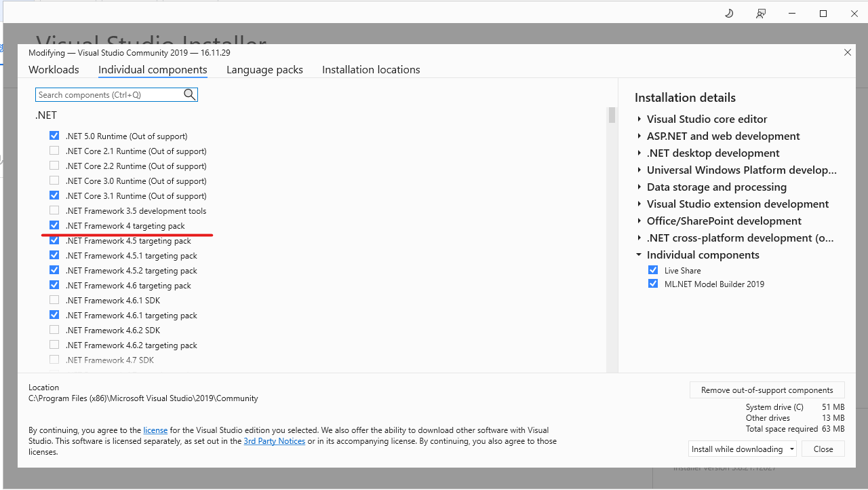Expand .NET cross-platform development details
The height and width of the screenshot is (490, 868).
point(639,238)
